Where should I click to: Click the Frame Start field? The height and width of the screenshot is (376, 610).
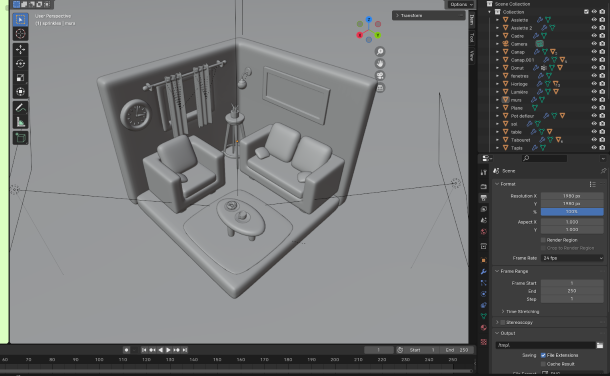pyautogui.click(x=572, y=283)
